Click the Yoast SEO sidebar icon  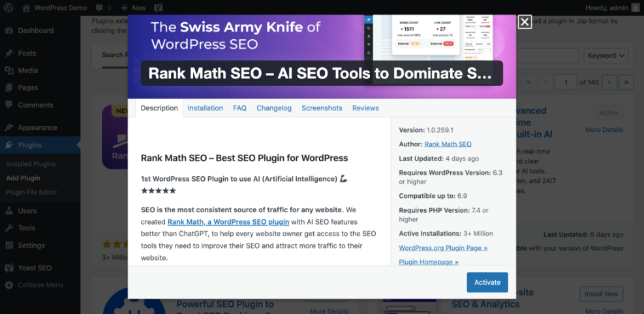pyautogui.click(x=9, y=268)
